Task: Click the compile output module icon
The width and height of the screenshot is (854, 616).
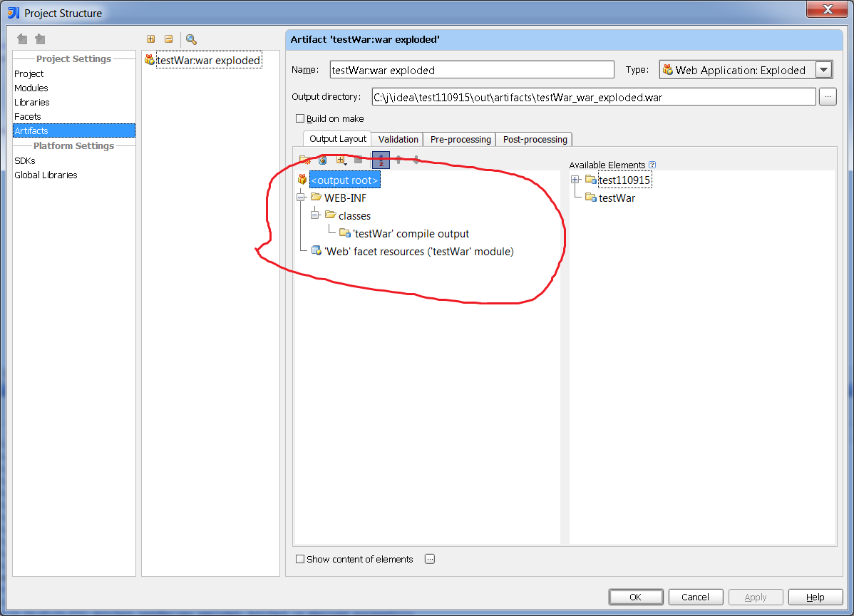Action: (345, 233)
